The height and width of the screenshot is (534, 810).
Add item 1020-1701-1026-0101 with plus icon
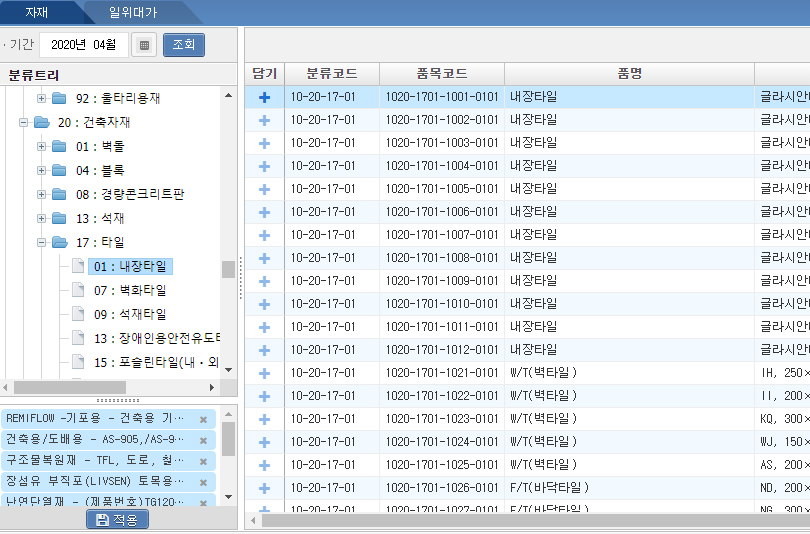pos(264,488)
